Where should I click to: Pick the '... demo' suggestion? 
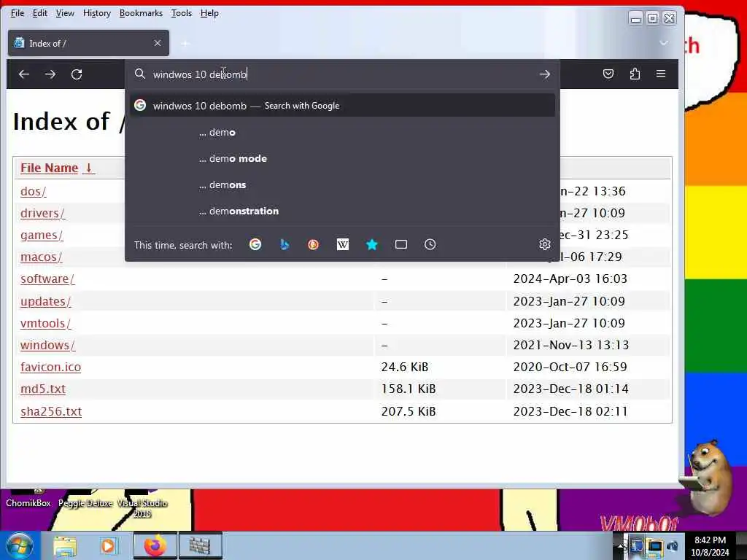(342, 132)
